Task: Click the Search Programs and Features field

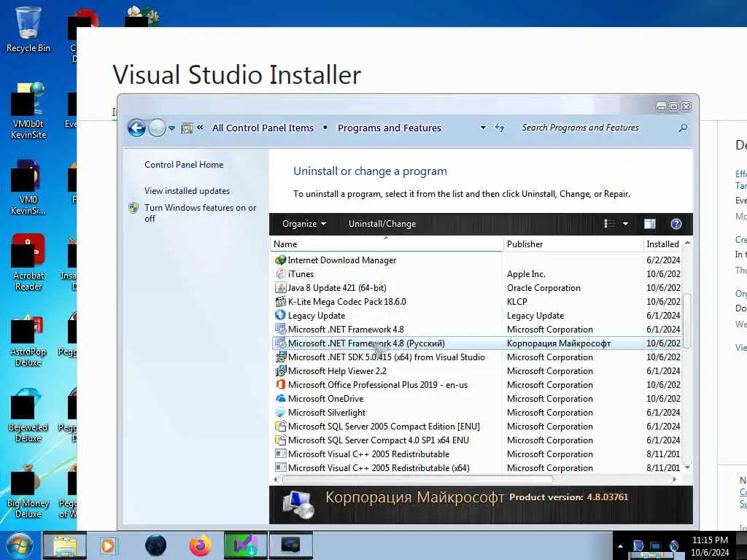Action: point(597,128)
